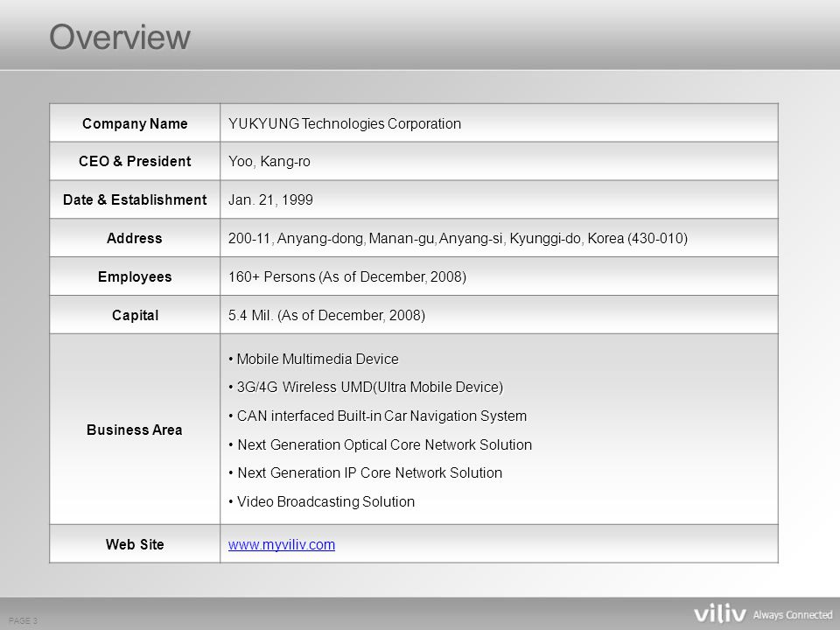
Task: Click the 'Overview' slide title
Action: coord(120,37)
